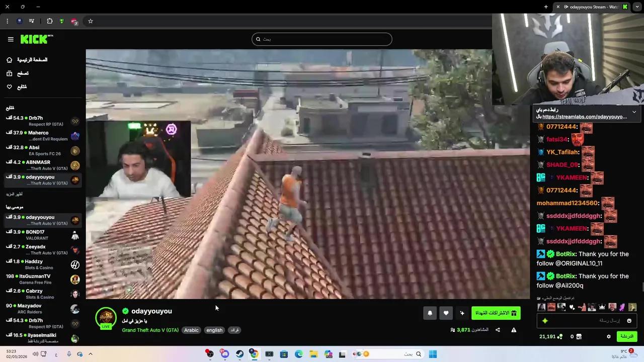Click the green gift subscriptions button
The height and width of the screenshot is (362, 644).
coord(496,313)
